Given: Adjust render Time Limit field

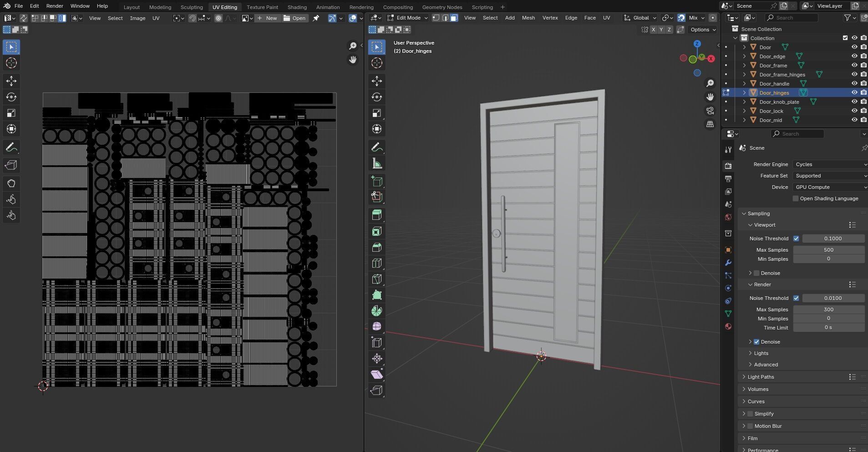Looking at the screenshot, I should 828,328.
